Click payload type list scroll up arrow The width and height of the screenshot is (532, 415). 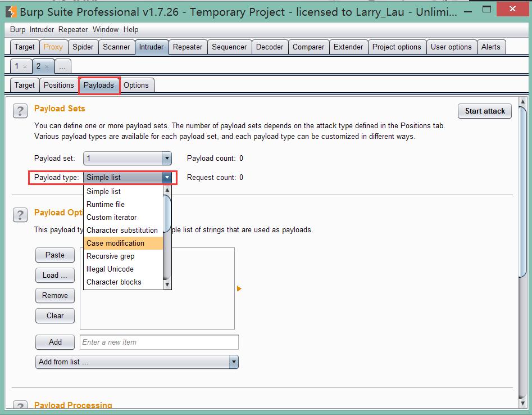click(x=167, y=190)
